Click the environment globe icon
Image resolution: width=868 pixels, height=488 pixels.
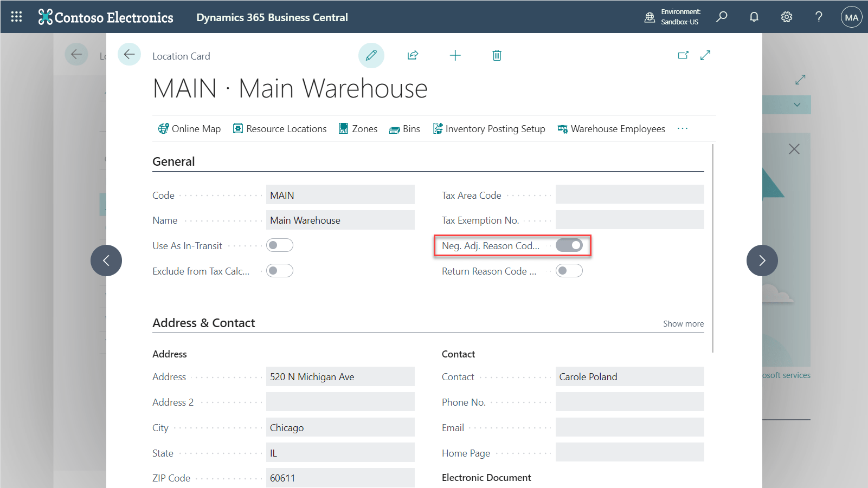tap(650, 17)
